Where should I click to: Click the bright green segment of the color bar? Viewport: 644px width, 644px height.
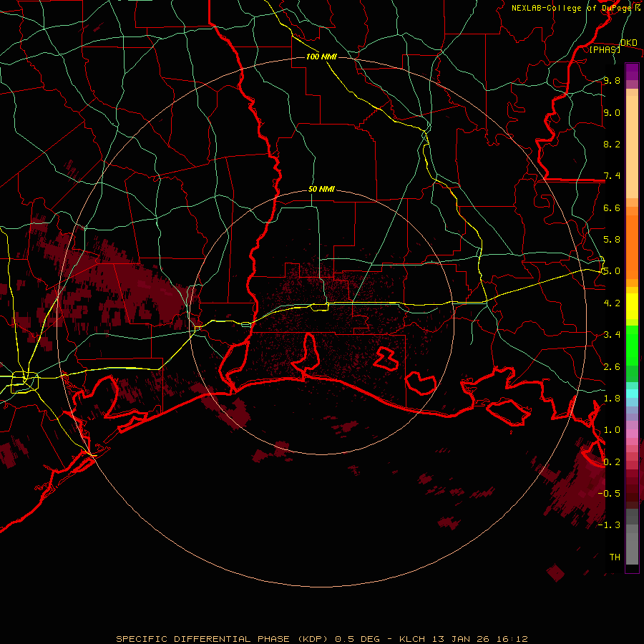coord(632,346)
